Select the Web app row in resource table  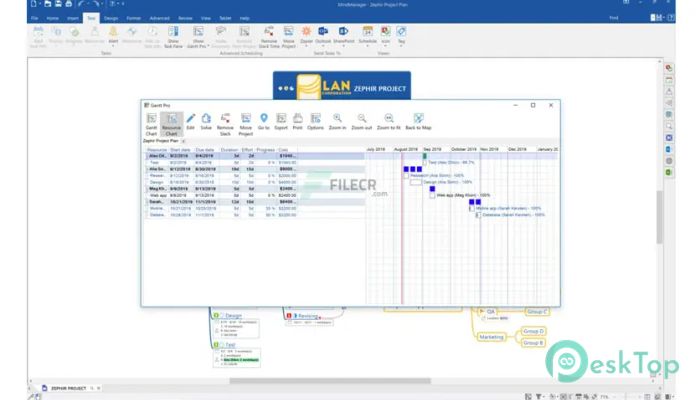click(x=255, y=196)
